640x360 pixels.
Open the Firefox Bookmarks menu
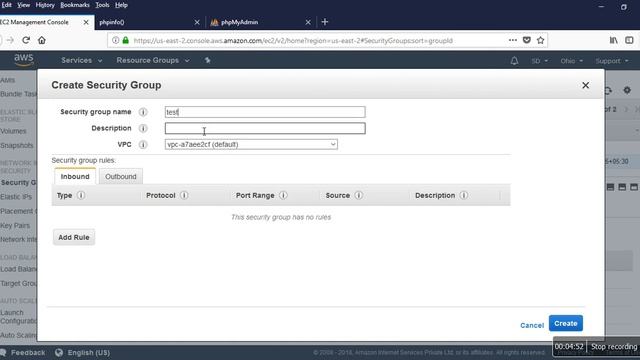tap(75, 5)
